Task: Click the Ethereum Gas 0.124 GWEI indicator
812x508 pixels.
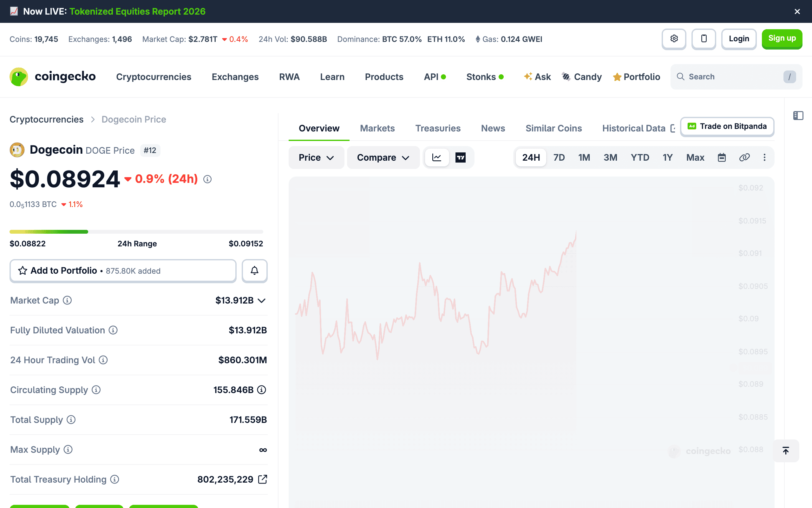Action: 509,39
